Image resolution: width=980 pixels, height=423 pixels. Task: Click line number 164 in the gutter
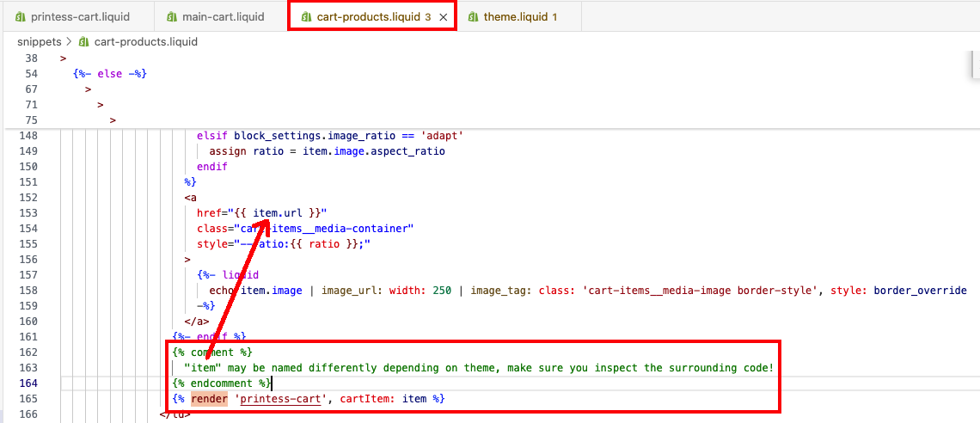point(28,383)
